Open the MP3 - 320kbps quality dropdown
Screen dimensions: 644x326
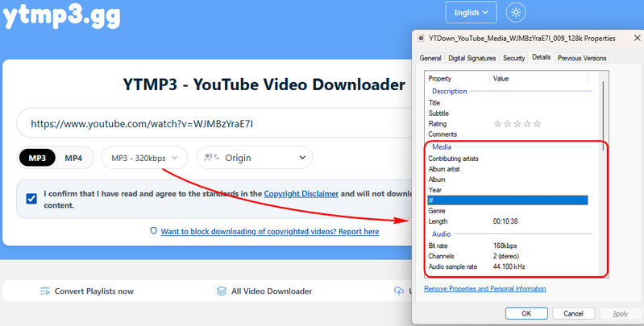[x=144, y=158]
